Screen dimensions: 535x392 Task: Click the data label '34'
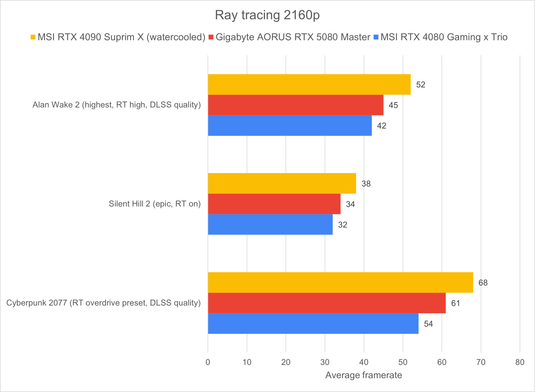[x=350, y=204]
